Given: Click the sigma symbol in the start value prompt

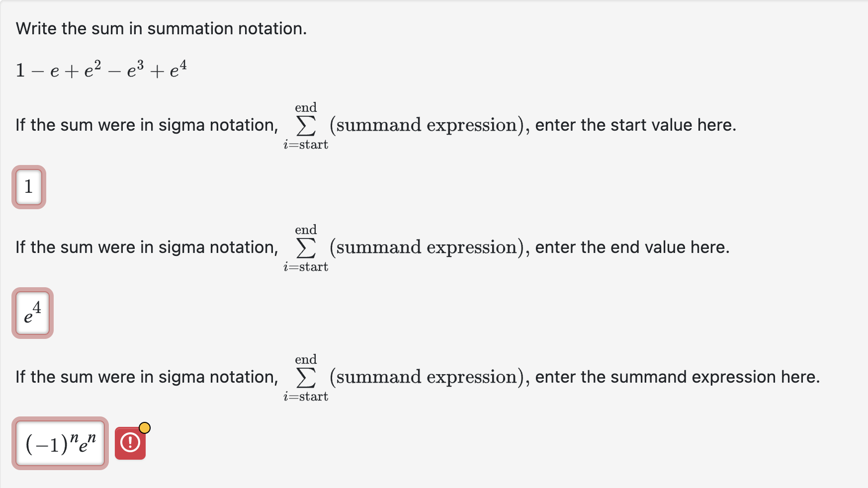Looking at the screenshot, I should click(x=306, y=125).
